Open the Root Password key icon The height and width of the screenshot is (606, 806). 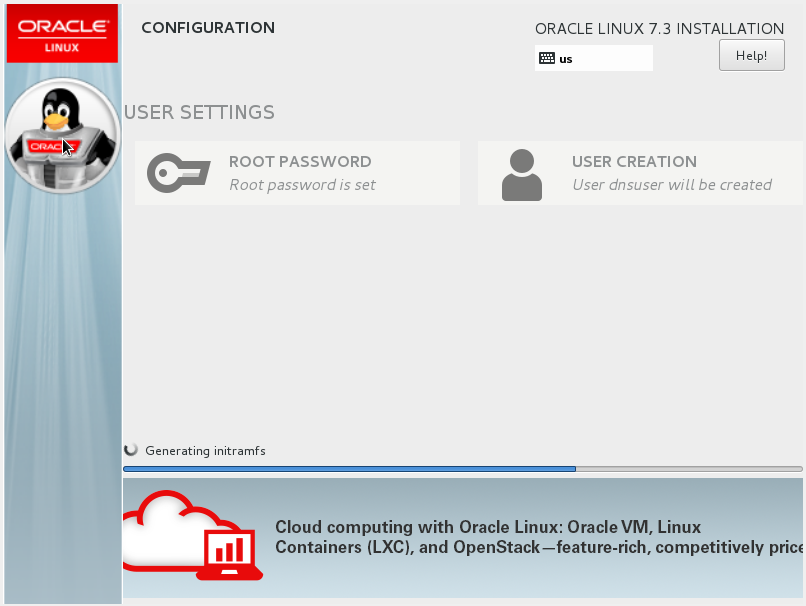click(x=178, y=173)
